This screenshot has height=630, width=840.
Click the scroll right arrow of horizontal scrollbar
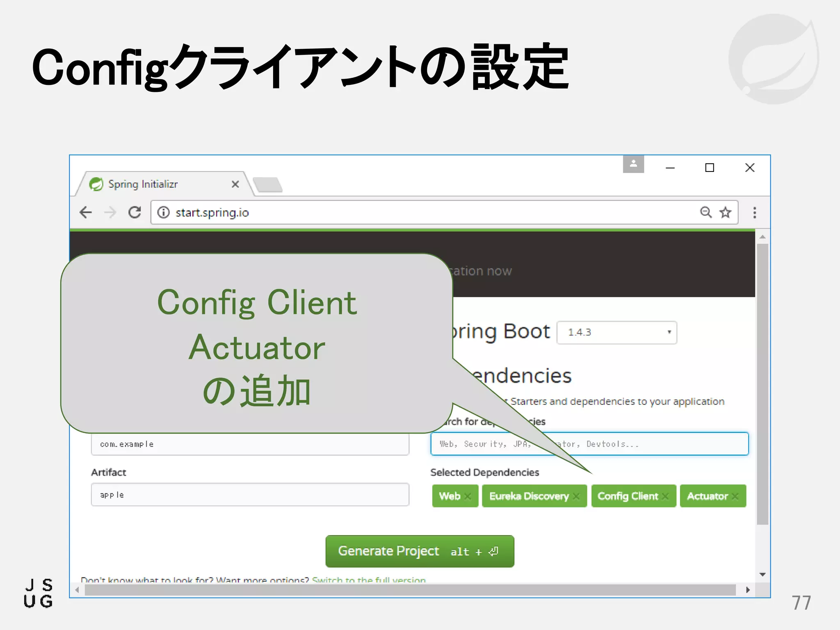click(748, 590)
